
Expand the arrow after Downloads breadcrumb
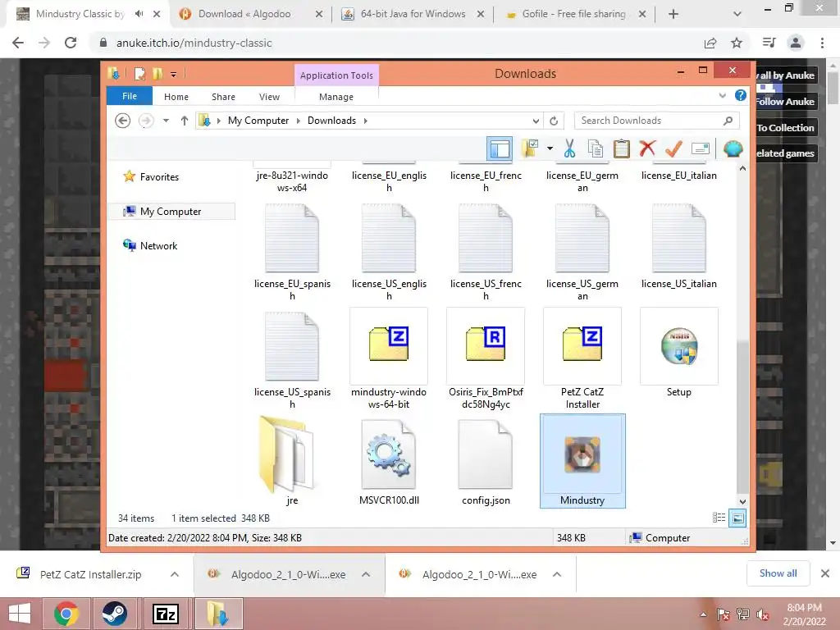click(x=365, y=121)
